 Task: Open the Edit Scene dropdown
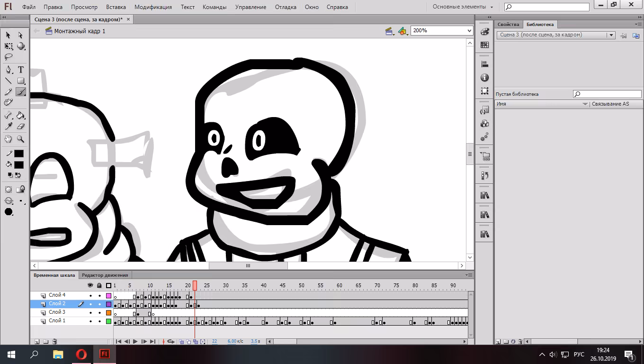pos(390,31)
